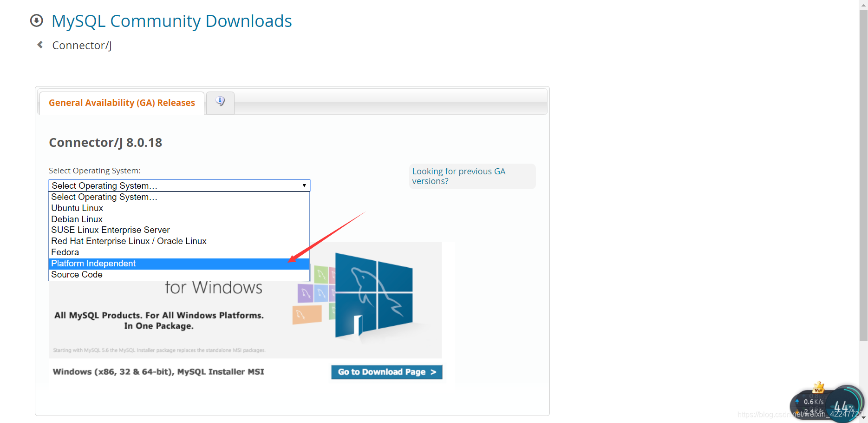Select Debian Linux from the list

pos(179,219)
